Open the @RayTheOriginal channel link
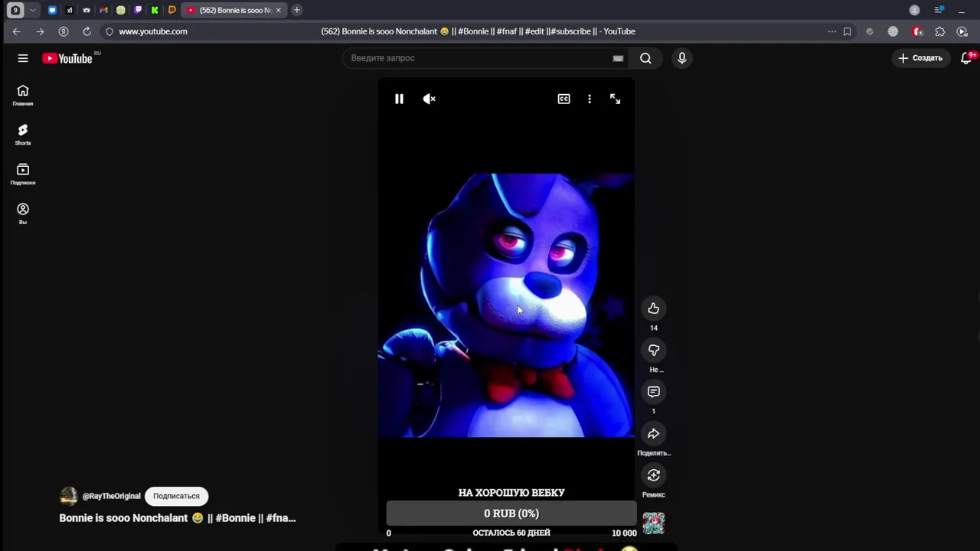 (111, 496)
